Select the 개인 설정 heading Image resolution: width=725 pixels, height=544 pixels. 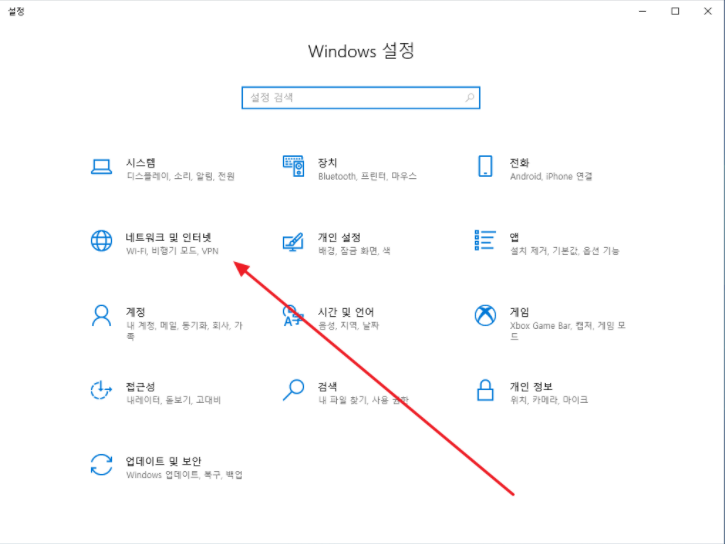click(339, 238)
